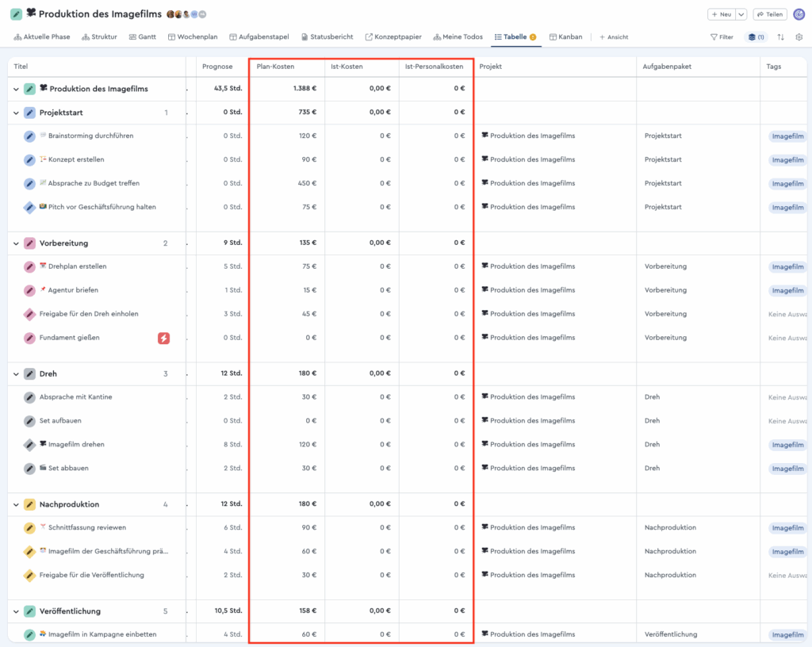Click yellow package icon of Nachproduktion
812x647 pixels.
[29, 504]
